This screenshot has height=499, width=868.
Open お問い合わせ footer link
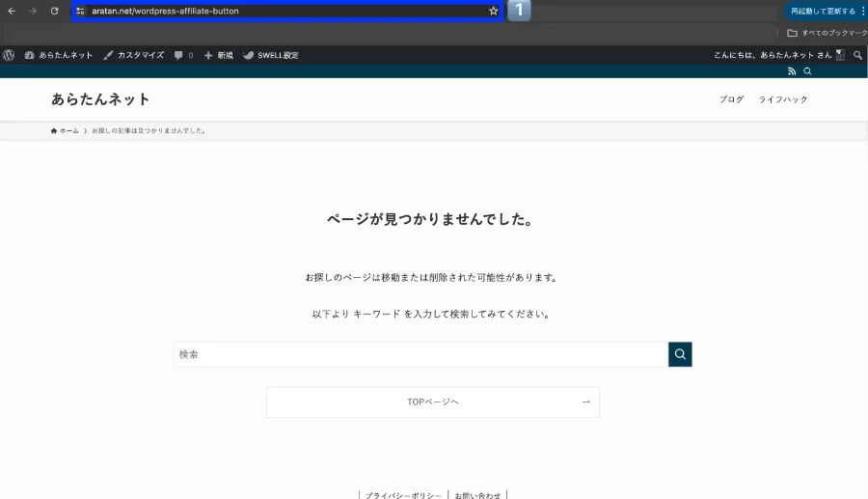point(477,495)
